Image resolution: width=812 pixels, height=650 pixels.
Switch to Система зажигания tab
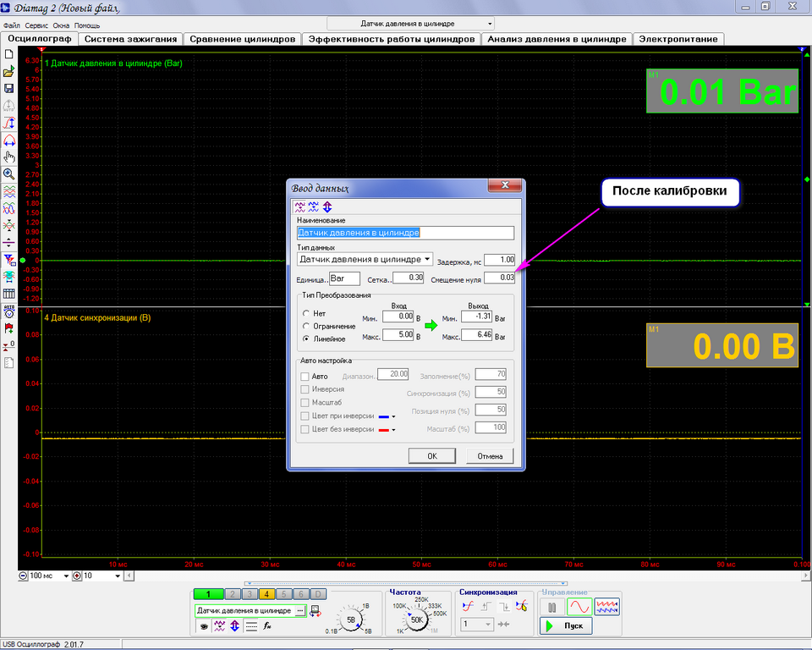130,39
